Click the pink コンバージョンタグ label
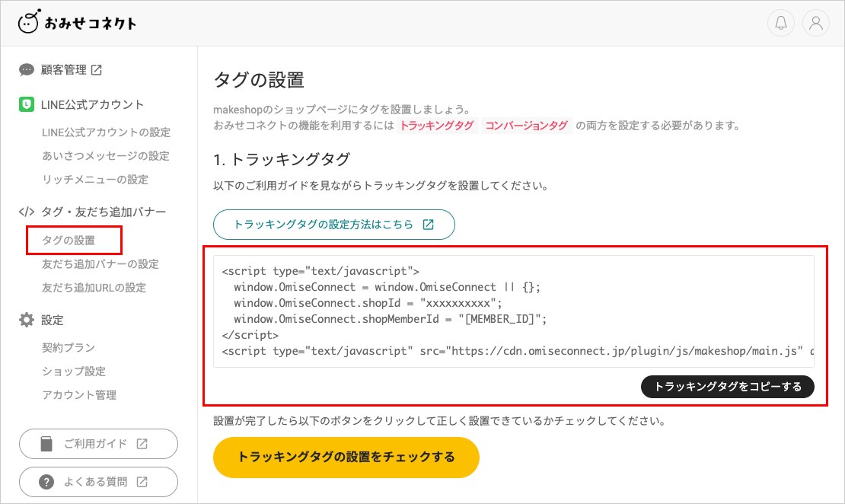The width and height of the screenshot is (845, 504). coord(527,126)
